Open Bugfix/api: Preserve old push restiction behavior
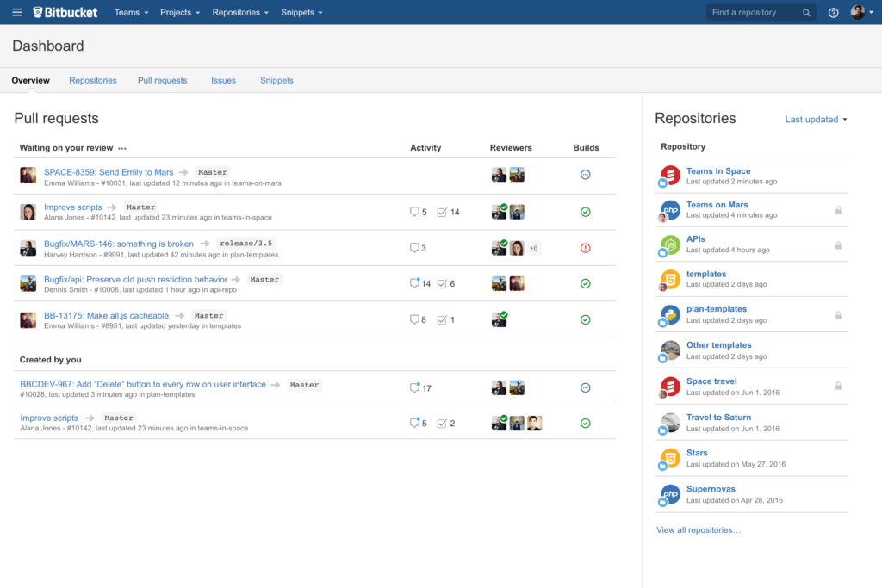The image size is (882, 588). pos(135,280)
